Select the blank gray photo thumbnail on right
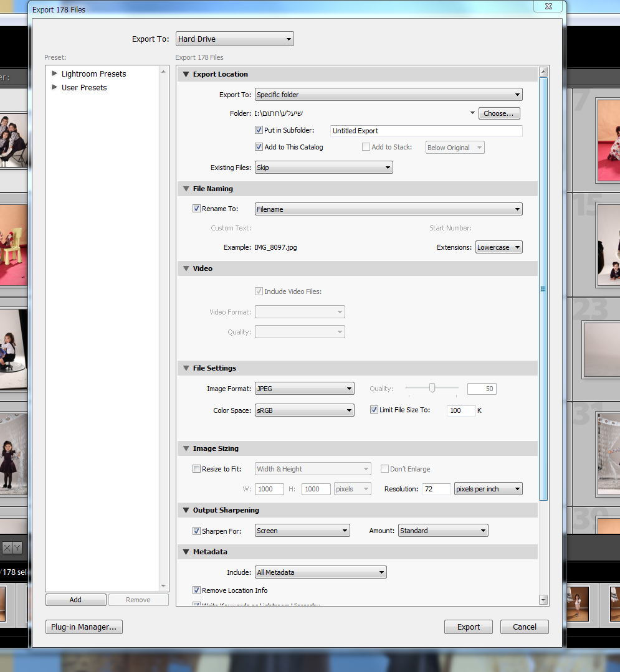 601,349
